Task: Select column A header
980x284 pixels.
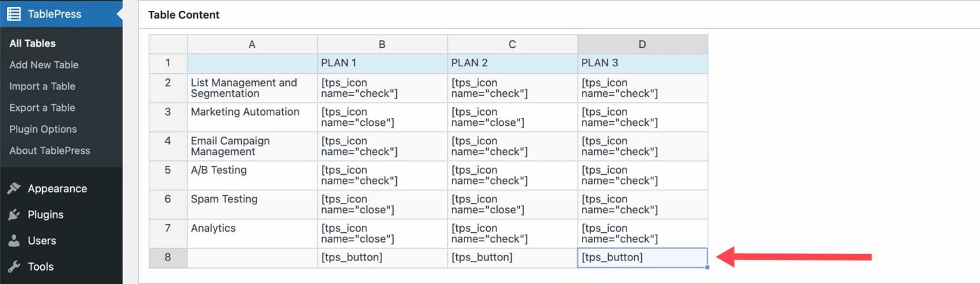Action: [252, 44]
